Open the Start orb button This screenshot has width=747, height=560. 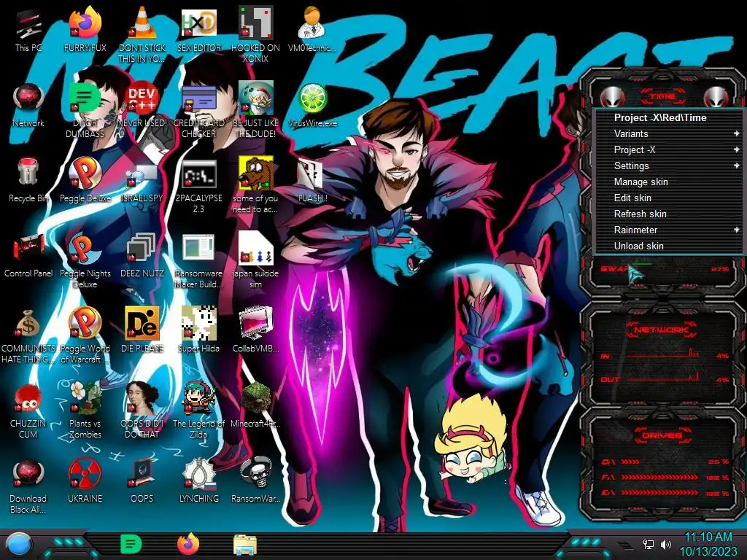tap(19, 544)
